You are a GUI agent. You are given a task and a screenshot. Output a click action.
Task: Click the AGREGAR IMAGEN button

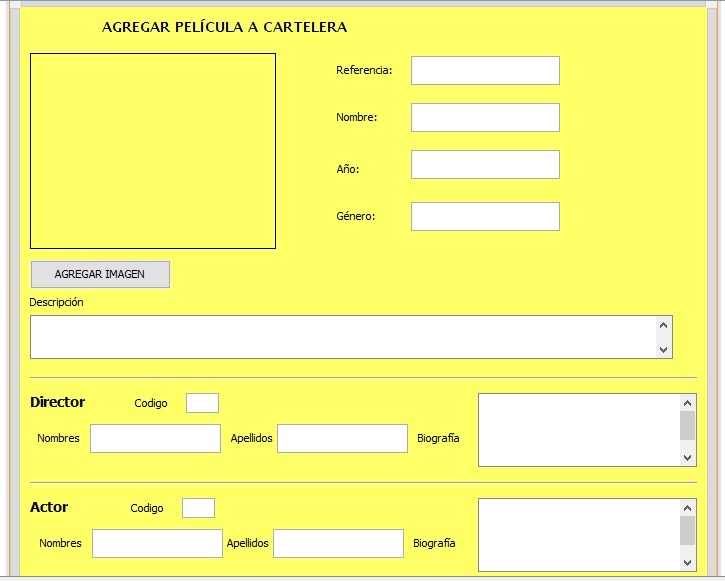pyautogui.click(x=100, y=275)
